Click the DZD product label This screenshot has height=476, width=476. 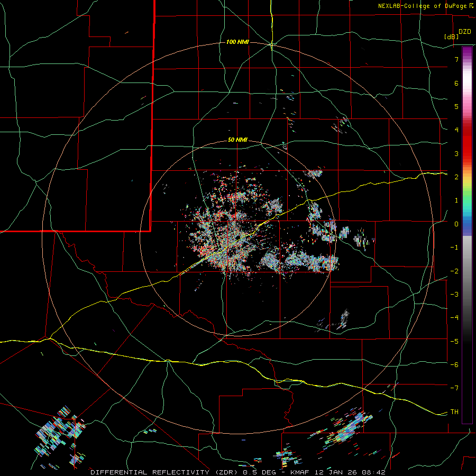[x=465, y=32]
